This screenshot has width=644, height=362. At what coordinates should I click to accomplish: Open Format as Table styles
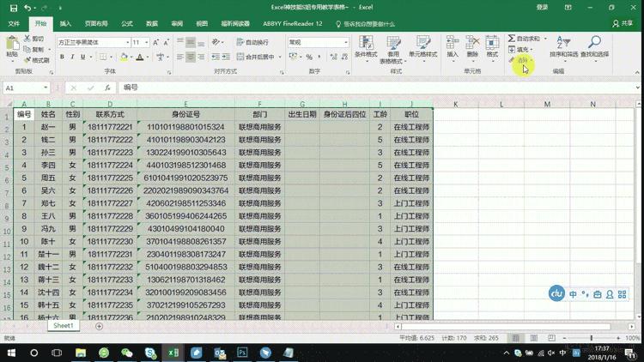coord(393,50)
